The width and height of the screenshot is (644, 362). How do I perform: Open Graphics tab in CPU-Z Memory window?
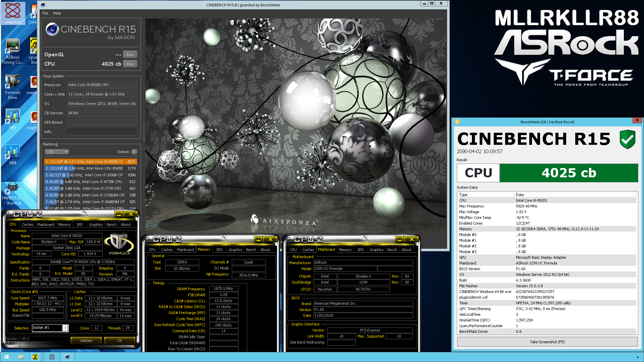pos(235,250)
